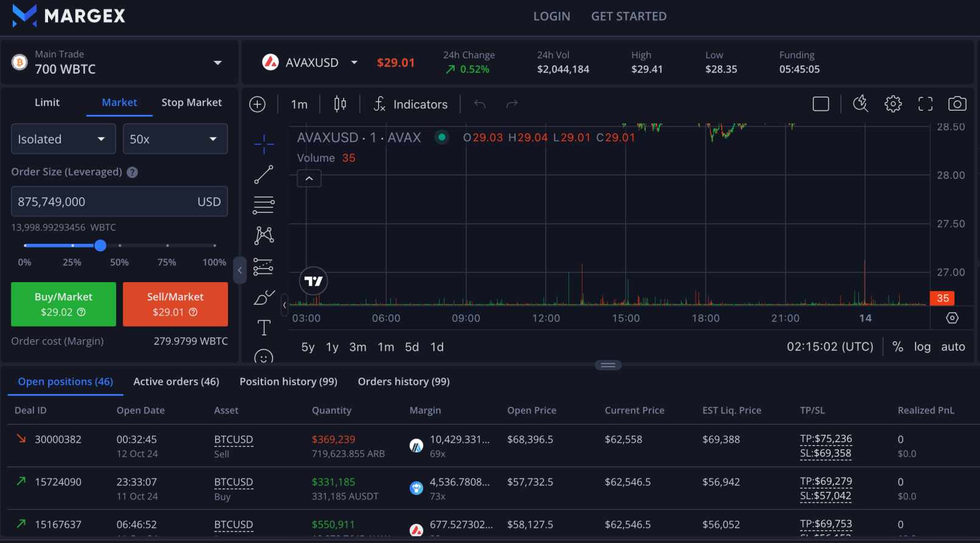The image size is (980, 543).
Task: Undo the last chart action
Action: point(480,104)
